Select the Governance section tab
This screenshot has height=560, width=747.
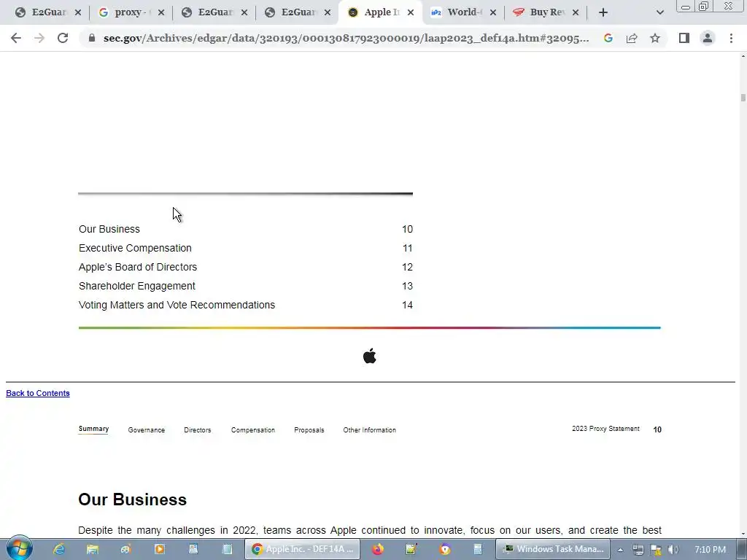pos(146,430)
